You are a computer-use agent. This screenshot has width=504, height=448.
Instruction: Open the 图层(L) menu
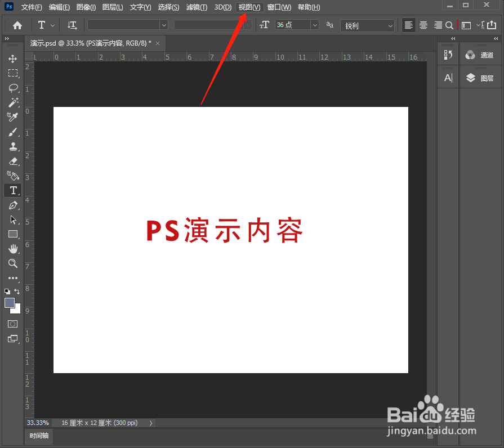113,7
